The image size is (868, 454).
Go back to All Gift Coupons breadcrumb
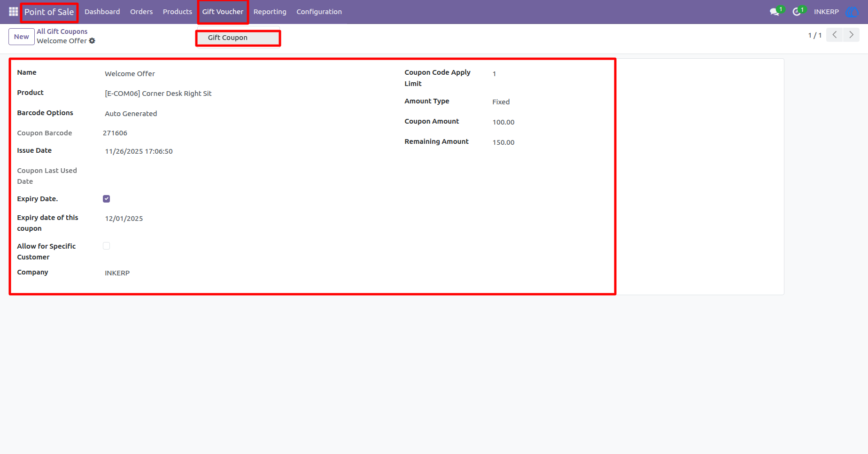click(x=62, y=31)
